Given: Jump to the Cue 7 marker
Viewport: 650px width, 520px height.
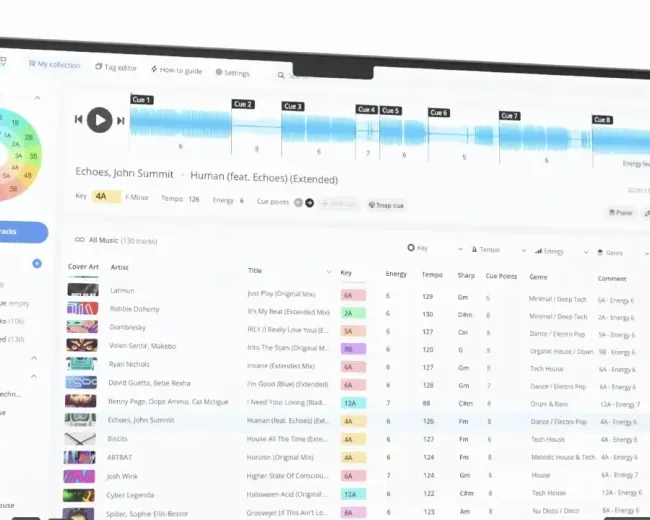Looking at the screenshot, I should pyautogui.click(x=509, y=116).
